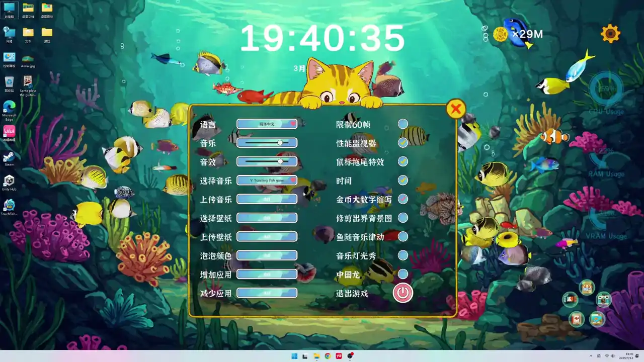Open File Explorer from the taskbar
The height and width of the screenshot is (362, 644).
coord(316,356)
